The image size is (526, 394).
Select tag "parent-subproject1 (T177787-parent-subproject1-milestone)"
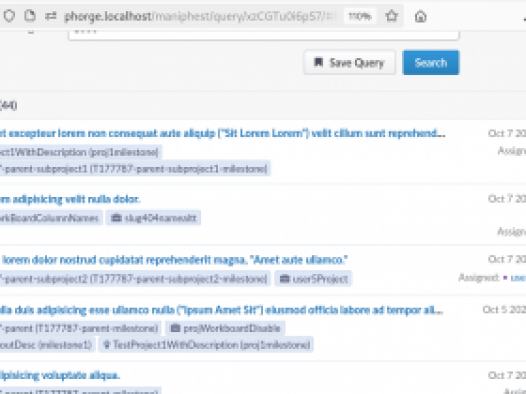pyautogui.click(x=135, y=169)
